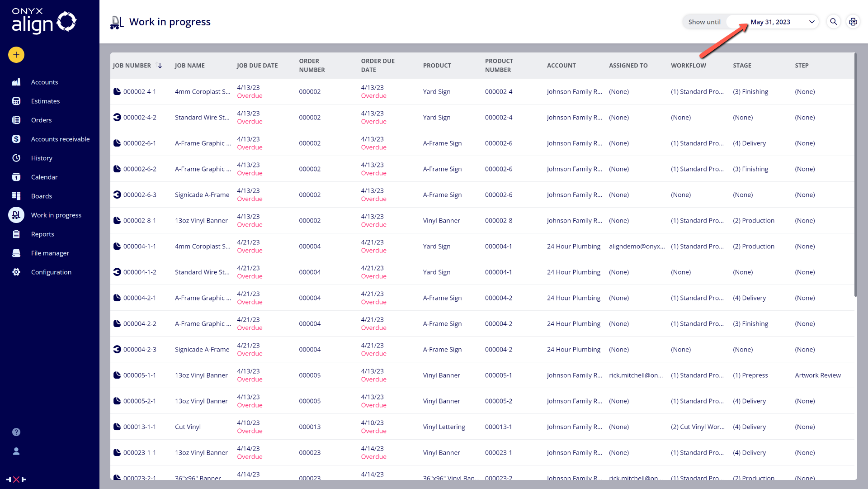Click the Work in progress forklift icon
This screenshot has width=868, height=489.
[16, 215]
